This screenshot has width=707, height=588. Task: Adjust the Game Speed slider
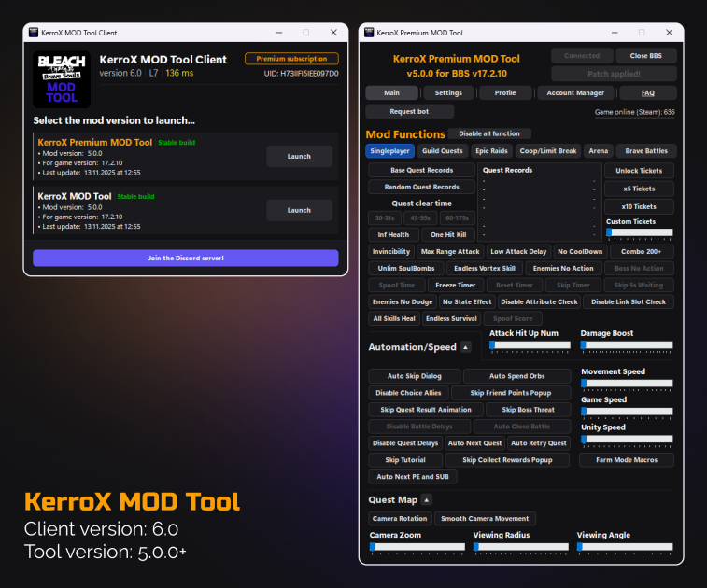pos(627,412)
